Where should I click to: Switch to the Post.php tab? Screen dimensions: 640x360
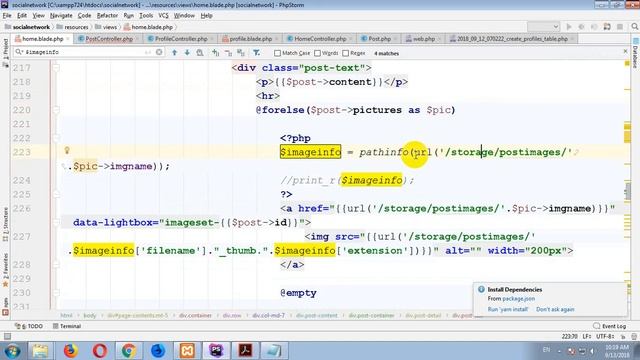pos(380,39)
